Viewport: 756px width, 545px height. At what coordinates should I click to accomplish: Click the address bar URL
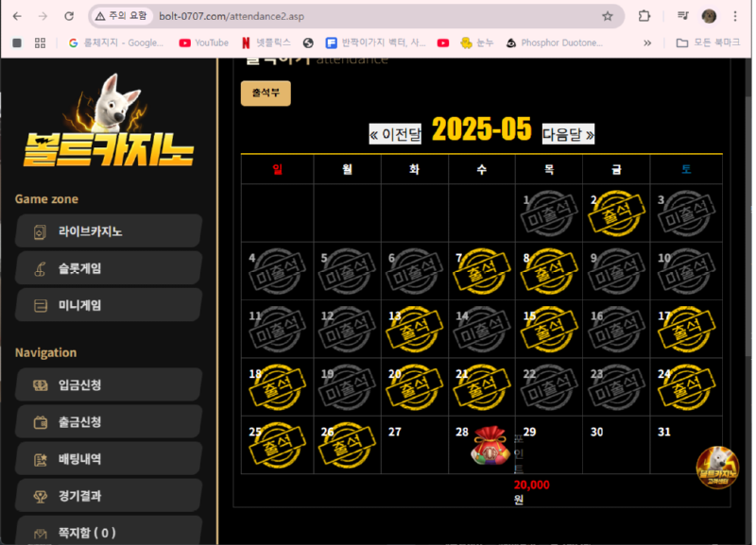[x=232, y=16]
